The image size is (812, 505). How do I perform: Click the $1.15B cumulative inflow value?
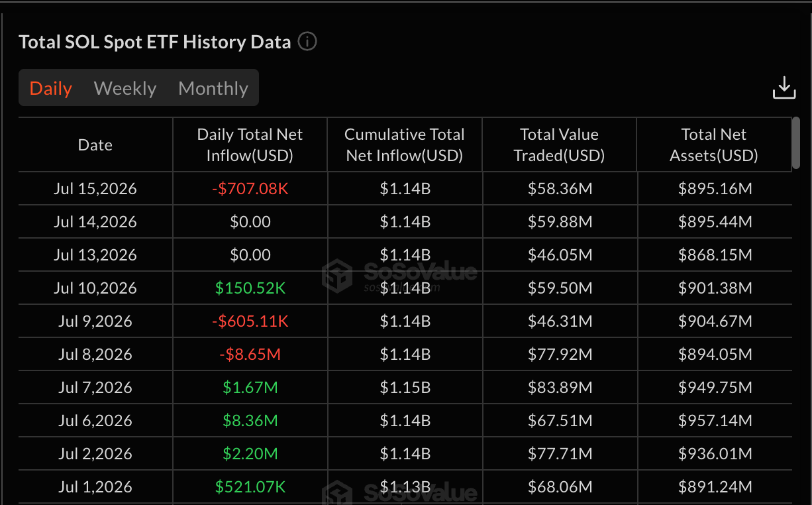point(405,388)
